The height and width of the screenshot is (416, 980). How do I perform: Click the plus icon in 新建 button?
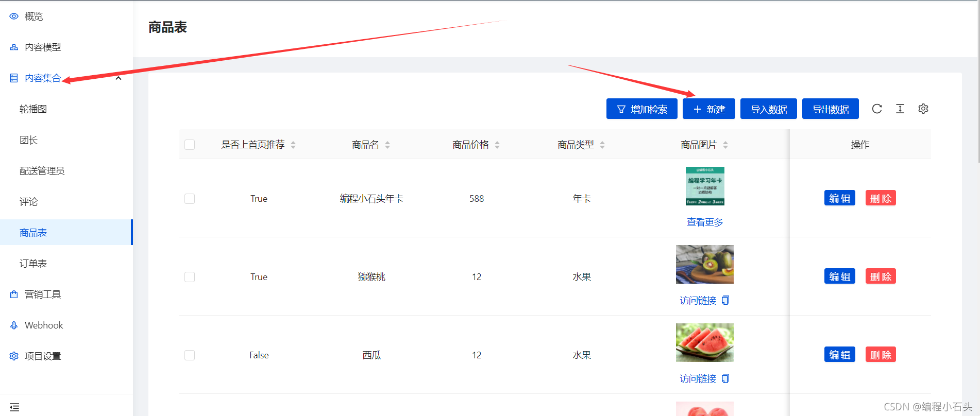tap(697, 109)
